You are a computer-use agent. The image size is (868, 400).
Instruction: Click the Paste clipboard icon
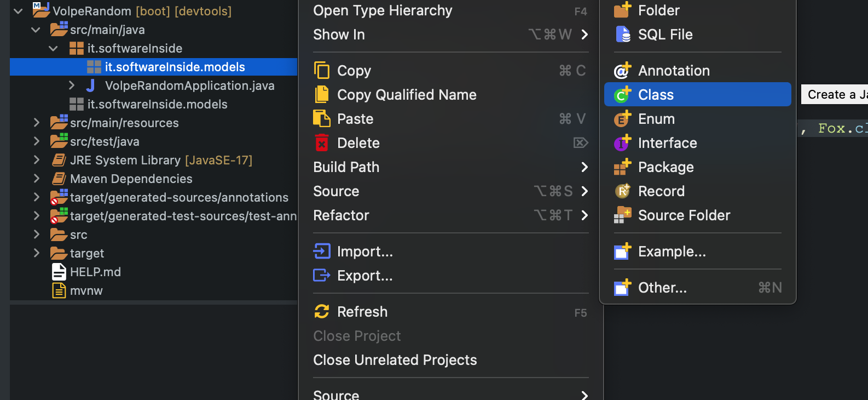[322, 119]
